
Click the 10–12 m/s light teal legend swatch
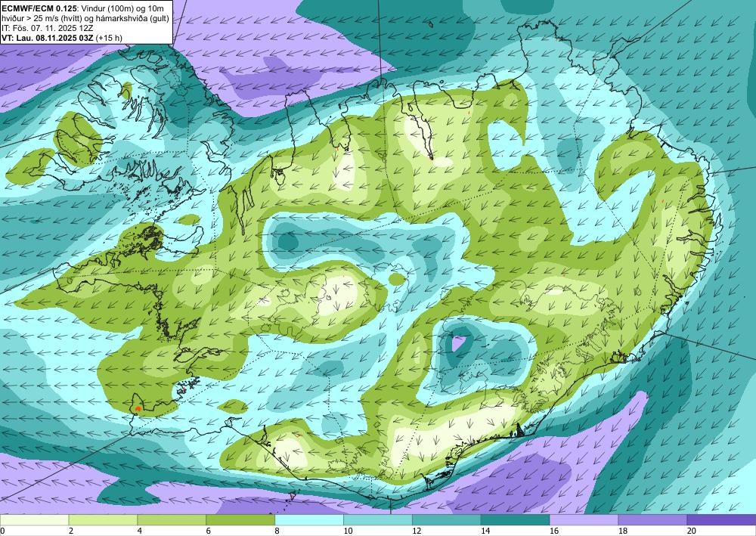coord(377,520)
